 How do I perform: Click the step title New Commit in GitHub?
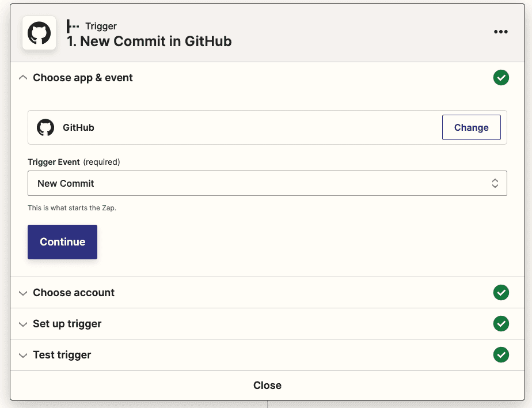(x=149, y=41)
